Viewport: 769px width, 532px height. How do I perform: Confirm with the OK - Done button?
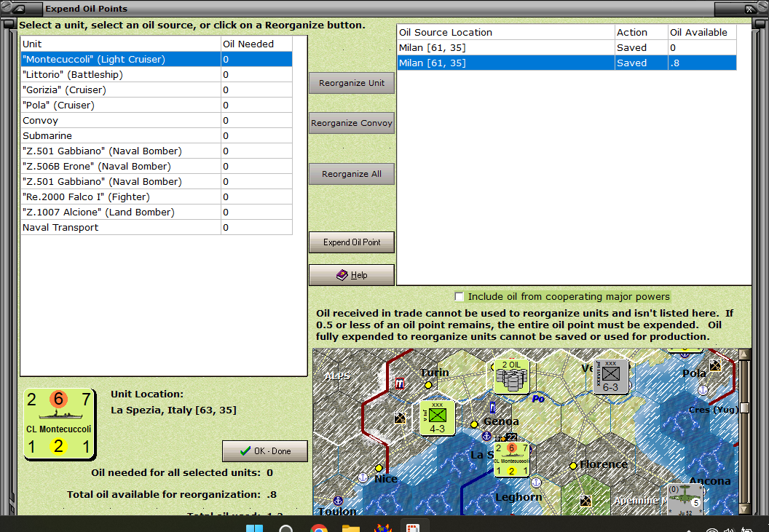[x=265, y=451]
